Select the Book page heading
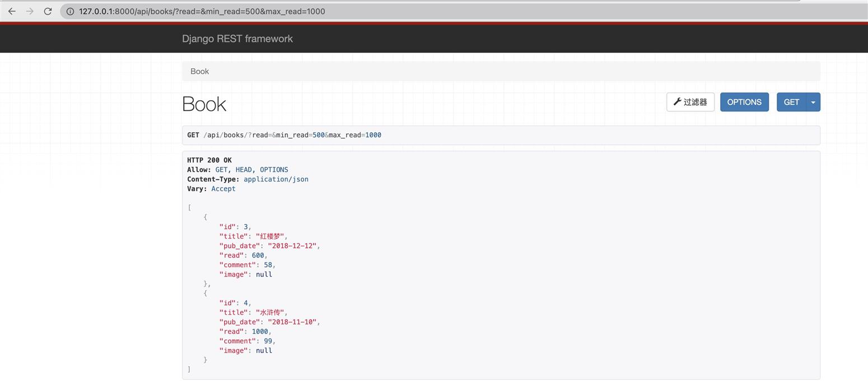The image size is (868, 388). click(x=204, y=104)
